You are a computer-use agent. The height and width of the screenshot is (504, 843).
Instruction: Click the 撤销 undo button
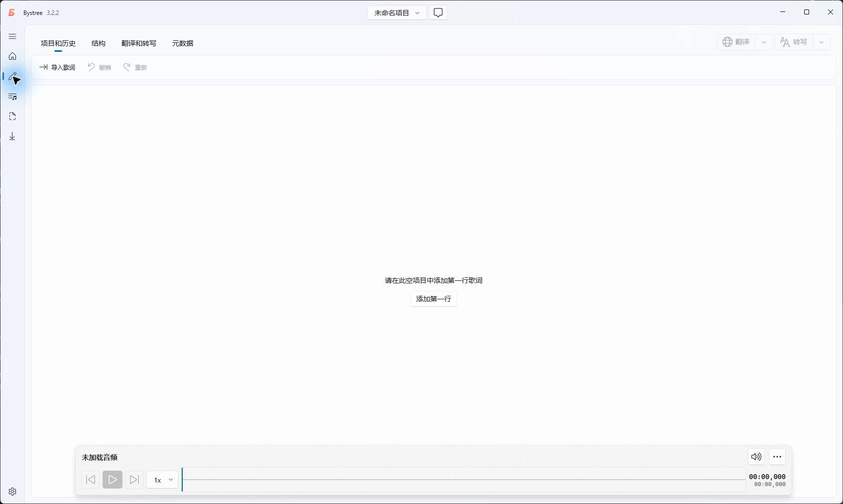click(x=100, y=67)
